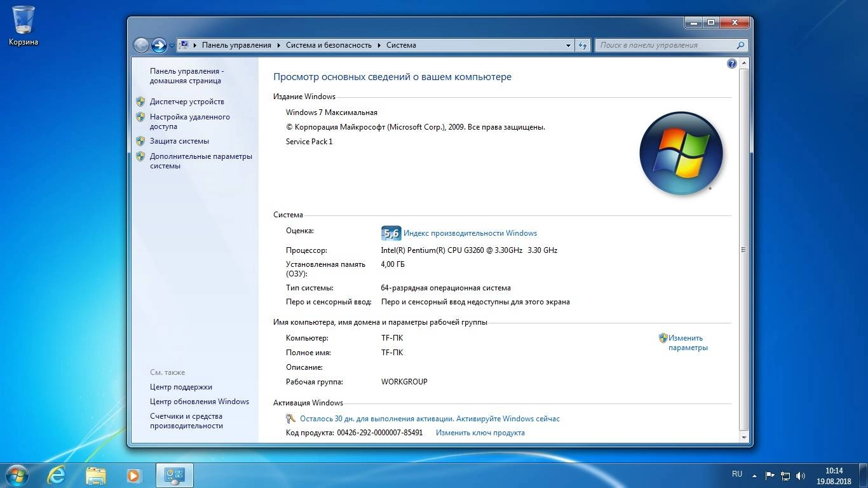Maximize the System window
Screen dimensions: 868x488
click(x=712, y=22)
